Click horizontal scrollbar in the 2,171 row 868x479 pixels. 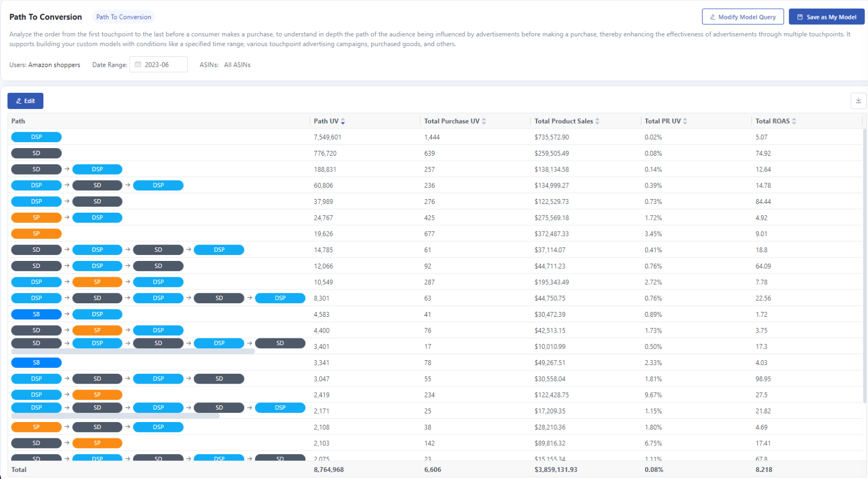(x=116, y=416)
